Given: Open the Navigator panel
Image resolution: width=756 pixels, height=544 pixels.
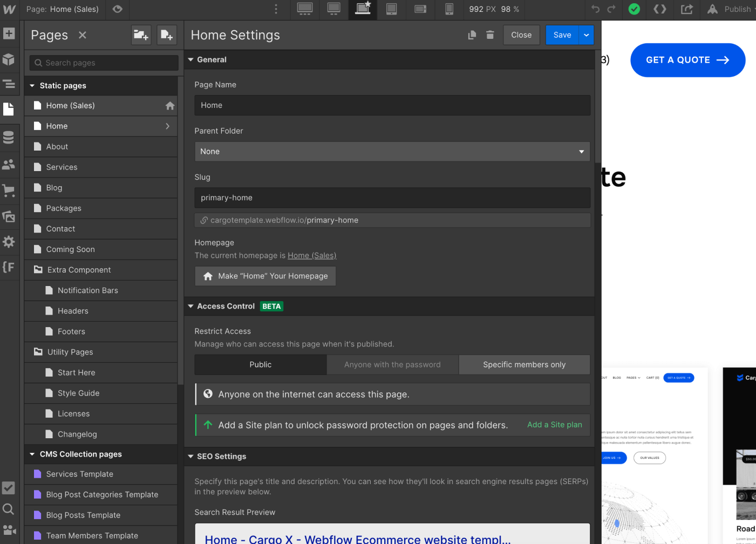Looking at the screenshot, I should tap(9, 84).
